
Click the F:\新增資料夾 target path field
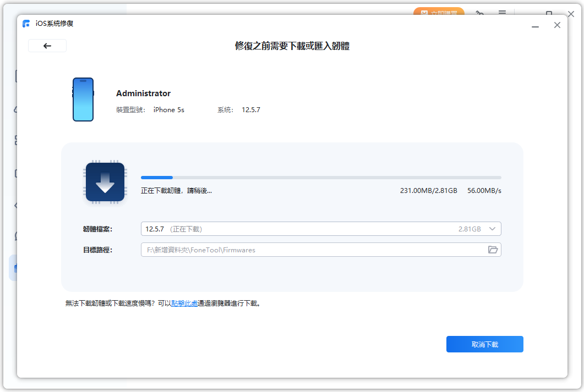313,250
